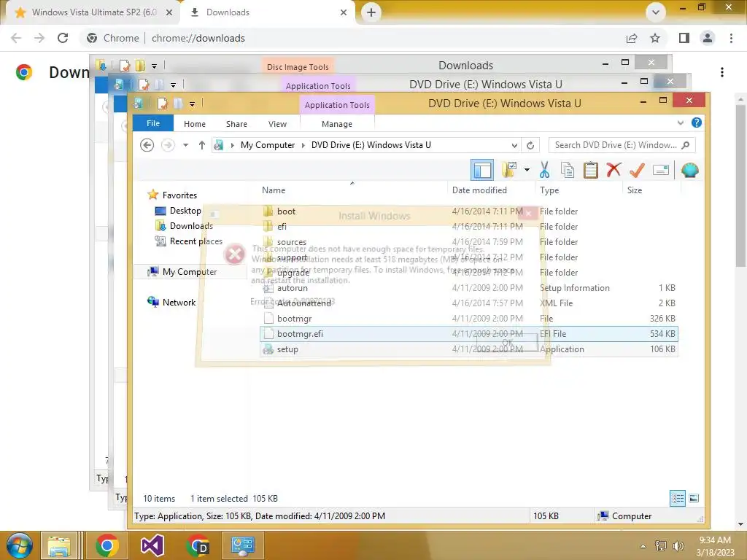Switch to the Share ribbon tab

point(236,124)
